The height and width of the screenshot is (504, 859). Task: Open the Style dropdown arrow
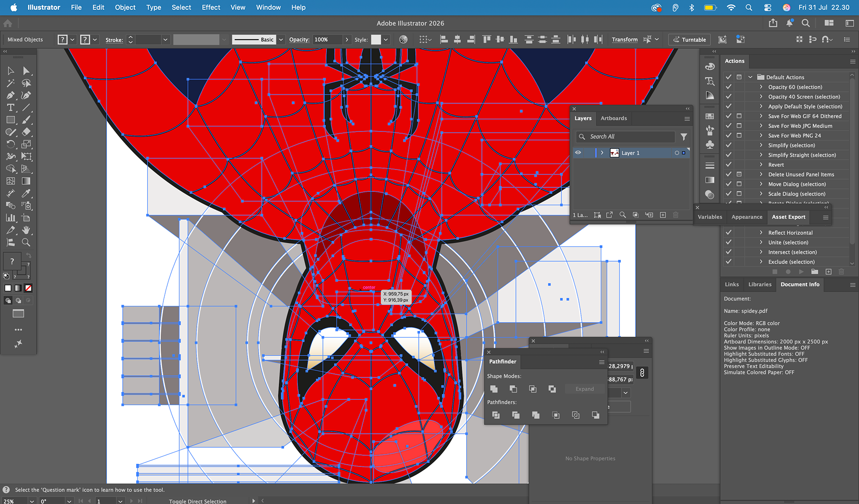point(386,40)
